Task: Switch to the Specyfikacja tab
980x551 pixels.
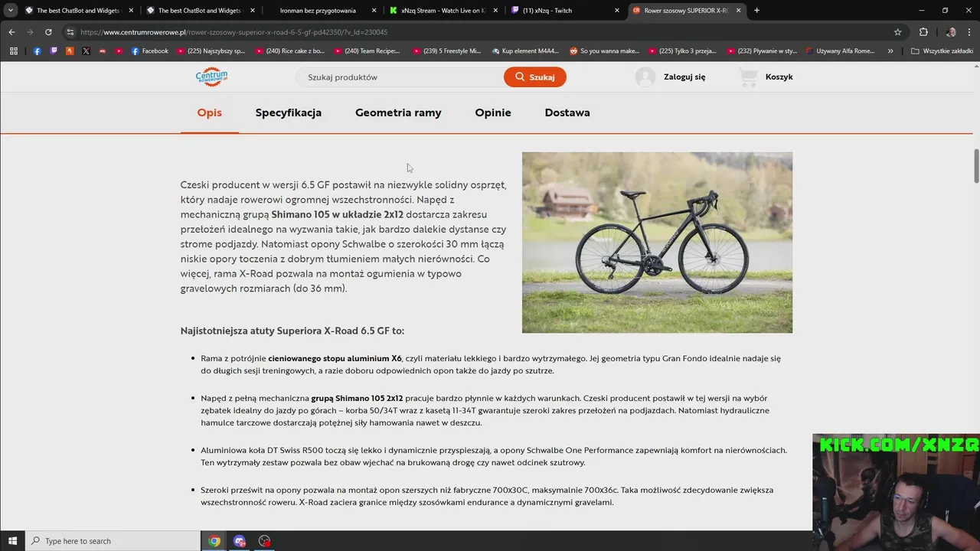Action: tap(289, 112)
